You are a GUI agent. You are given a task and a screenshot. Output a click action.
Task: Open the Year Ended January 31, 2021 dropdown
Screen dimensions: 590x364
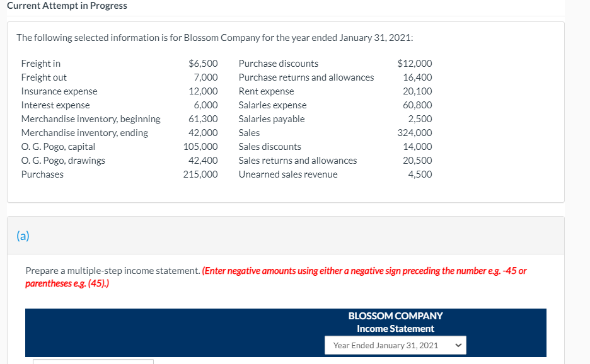tap(395, 345)
